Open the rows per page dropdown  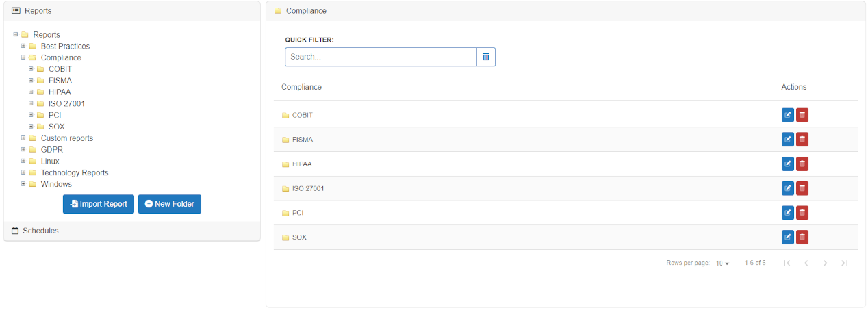coord(723,263)
